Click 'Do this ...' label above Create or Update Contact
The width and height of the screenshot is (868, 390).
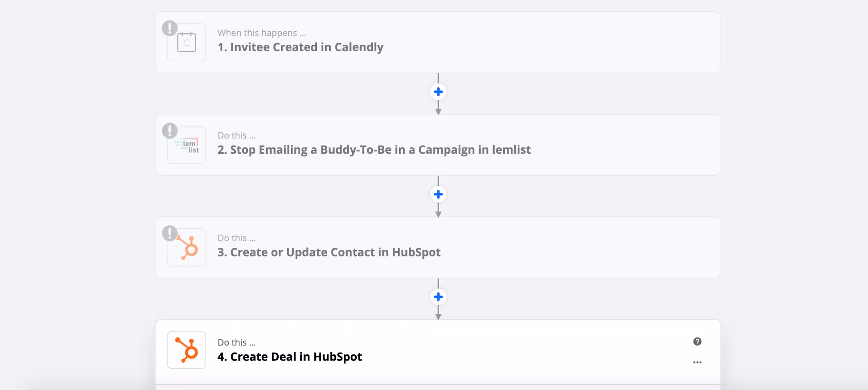(237, 238)
